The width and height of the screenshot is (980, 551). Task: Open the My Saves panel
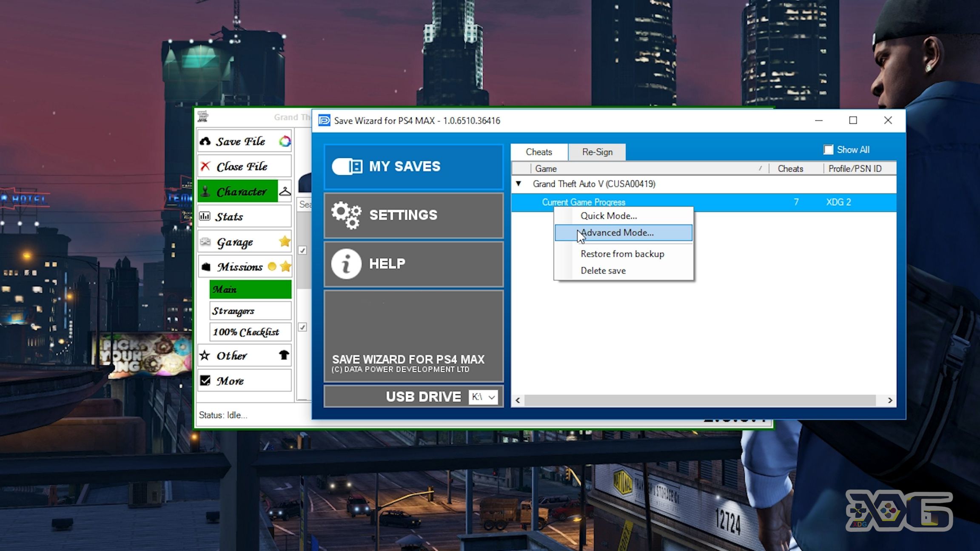[413, 167]
